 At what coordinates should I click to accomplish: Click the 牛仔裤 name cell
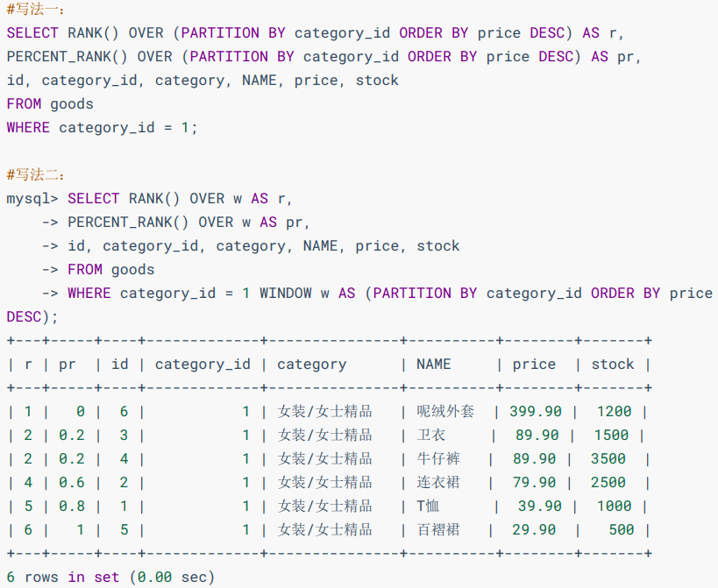[438, 458]
